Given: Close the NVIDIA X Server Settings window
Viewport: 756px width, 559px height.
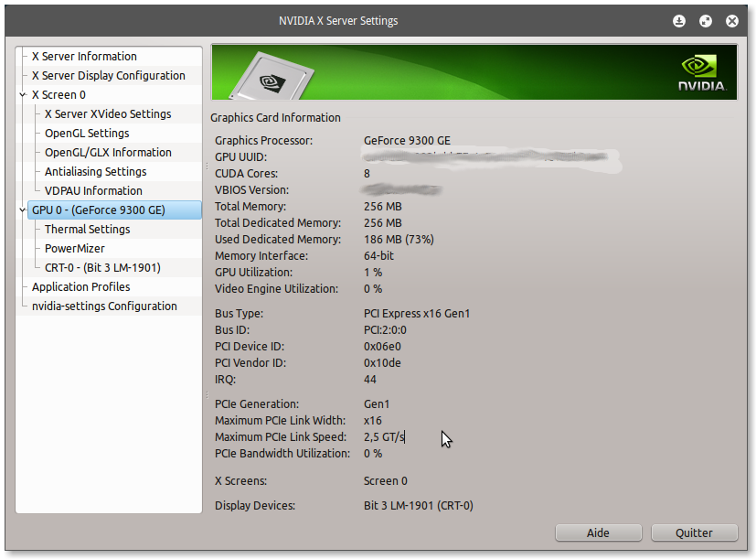Looking at the screenshot, I should pyautogui.click(x=732, y=21).
